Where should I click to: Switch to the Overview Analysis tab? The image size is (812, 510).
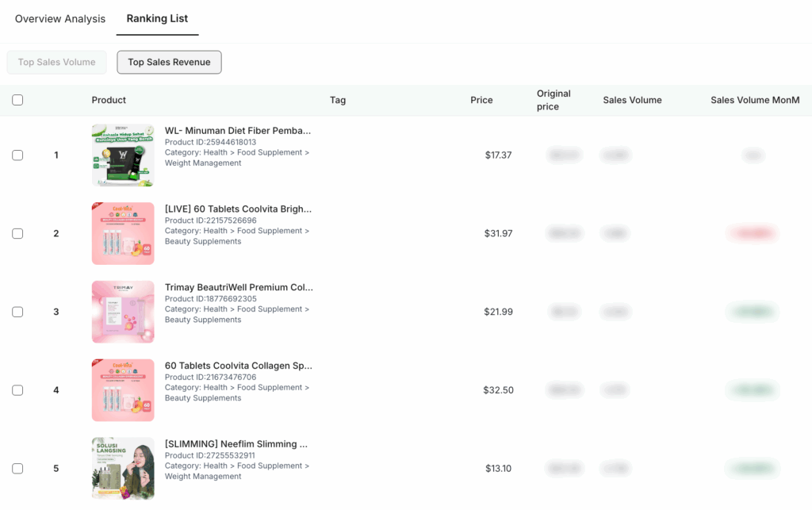tap(60, 19)
